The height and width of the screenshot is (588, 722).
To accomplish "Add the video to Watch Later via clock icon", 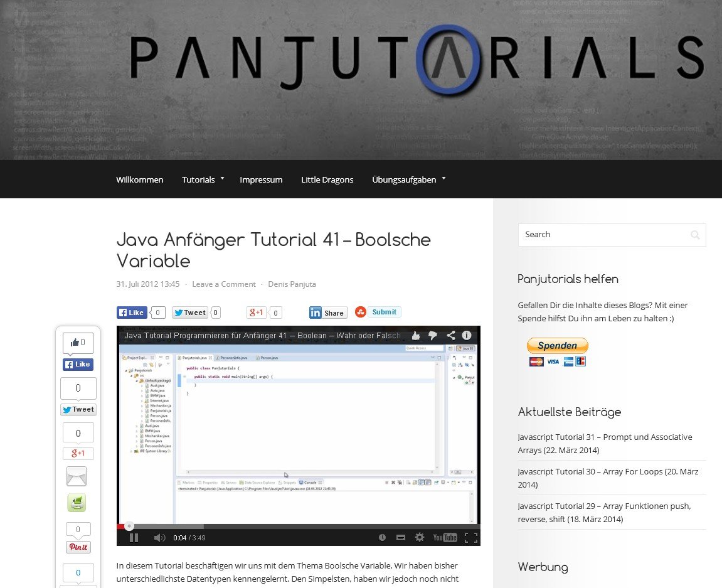I will point(383,537).
